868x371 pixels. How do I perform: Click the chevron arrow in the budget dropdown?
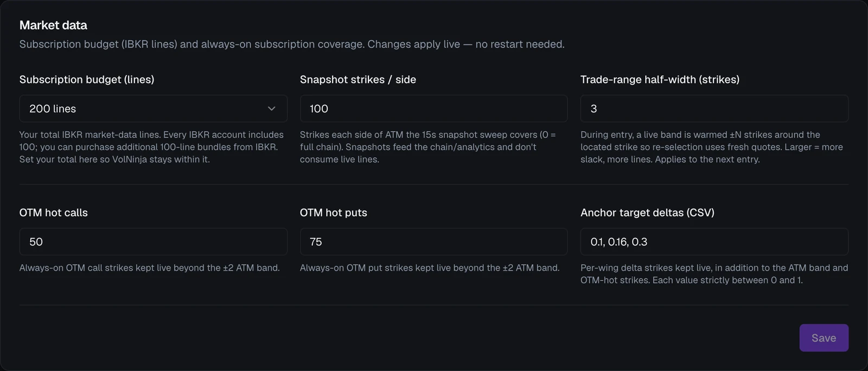point(272,108)
